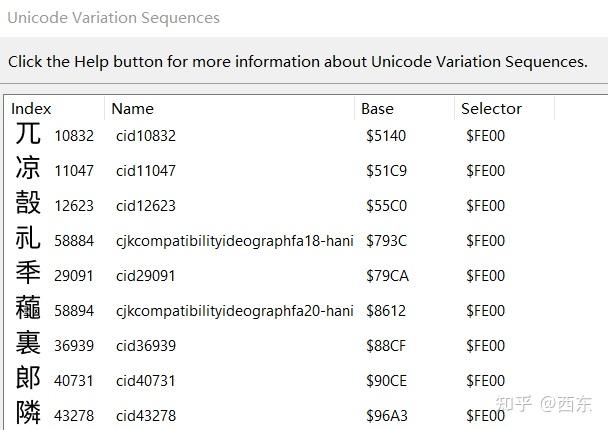Sort by the Base column header
Viewport: 608px width, 430px height.
point(377,108)
